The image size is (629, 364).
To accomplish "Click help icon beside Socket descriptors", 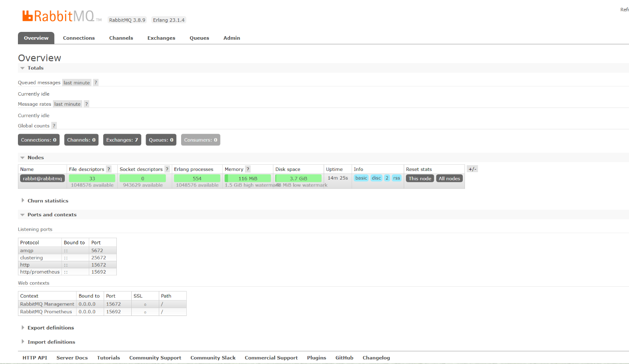I will (x=167, y=169).
